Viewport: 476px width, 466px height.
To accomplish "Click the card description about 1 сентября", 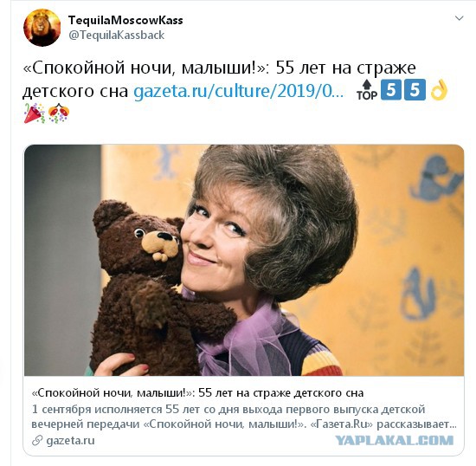I will pyautogui.click(x=244, y=417).
